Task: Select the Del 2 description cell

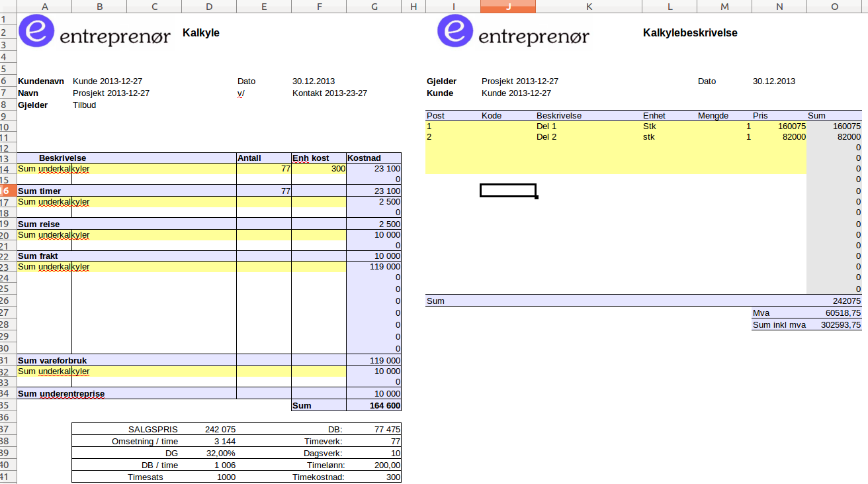Action: [x=589, y=137]
